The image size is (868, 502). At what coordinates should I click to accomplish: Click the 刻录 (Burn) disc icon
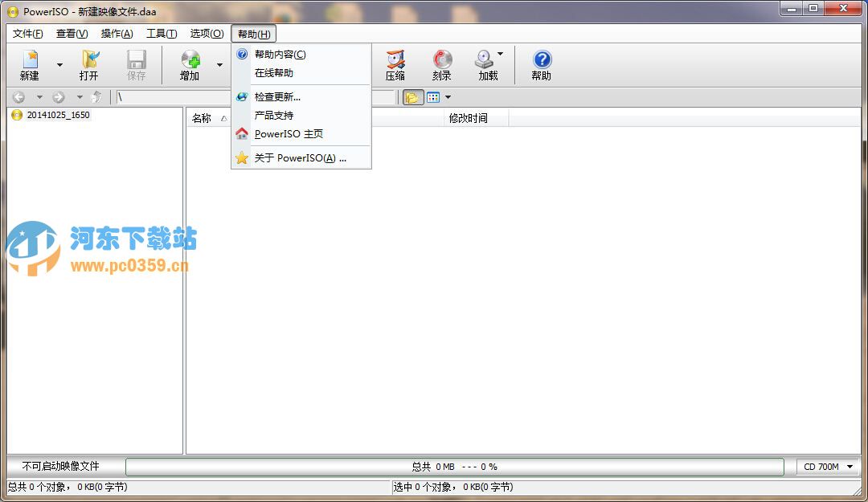(441, 64)
